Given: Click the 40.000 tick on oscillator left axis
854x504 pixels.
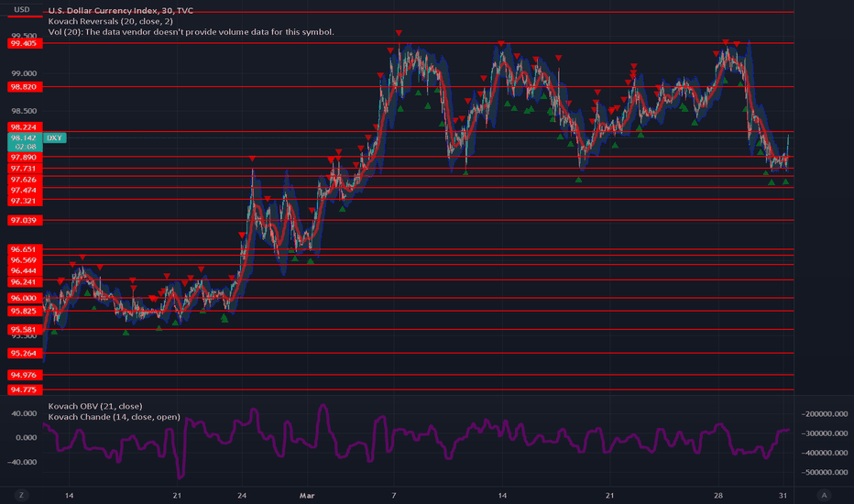Looking at the screenshot, I should 24,413.
